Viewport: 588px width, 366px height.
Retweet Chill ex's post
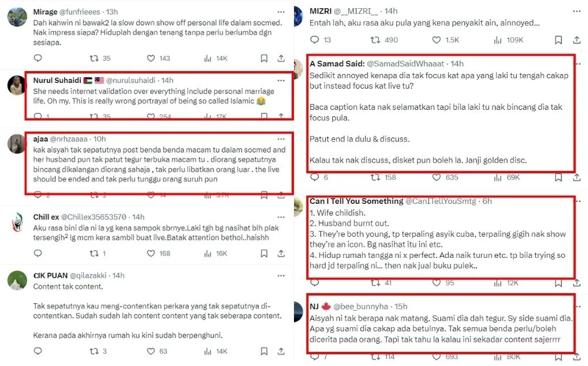click(x=93, y=253)
